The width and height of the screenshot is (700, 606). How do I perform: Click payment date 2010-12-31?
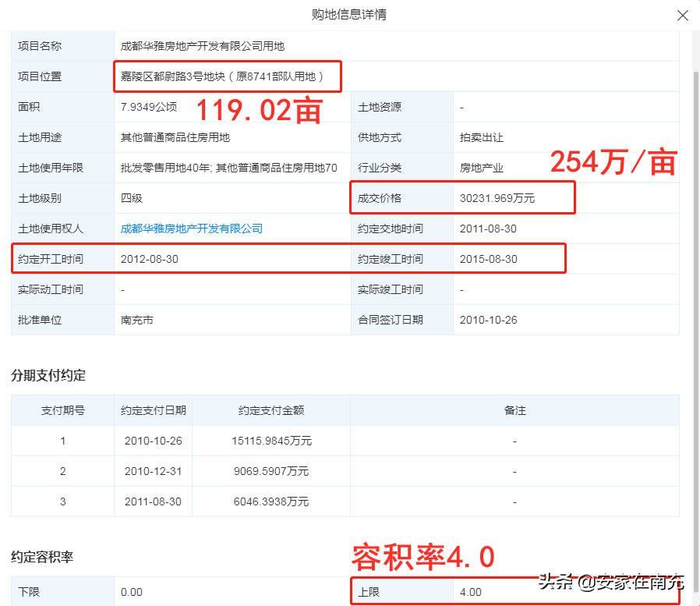(153, 471)
